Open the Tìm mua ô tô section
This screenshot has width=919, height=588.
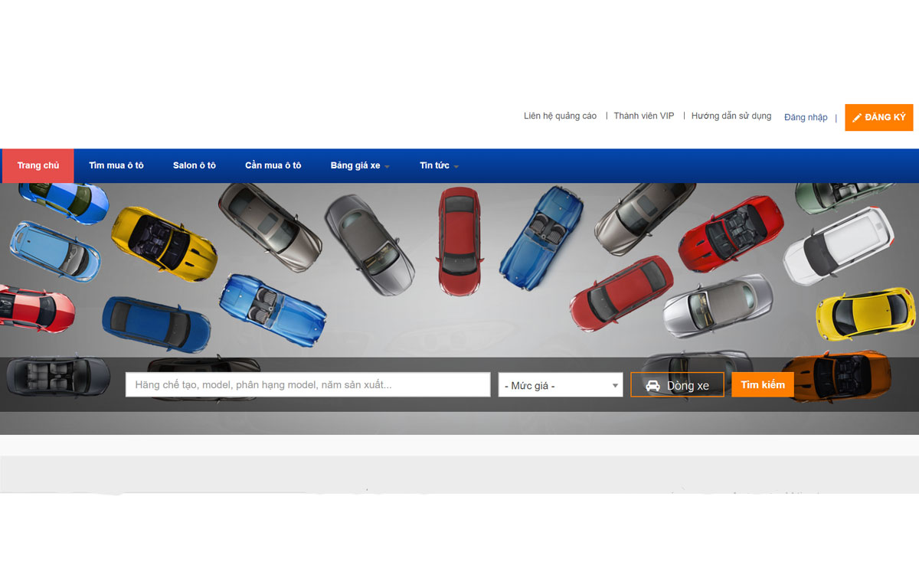(116, 165)
